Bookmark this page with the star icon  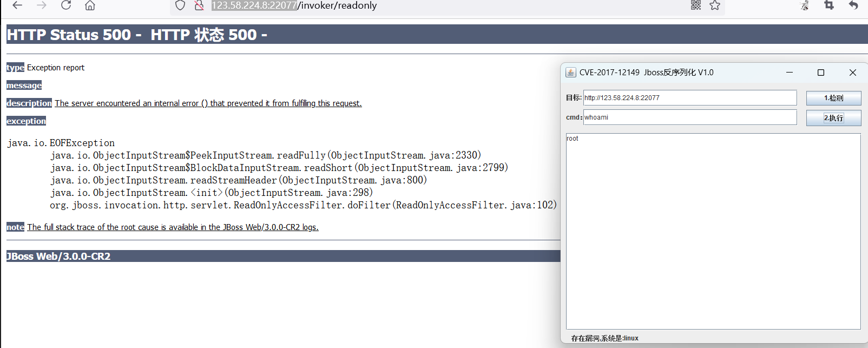(x=715, y=5)
